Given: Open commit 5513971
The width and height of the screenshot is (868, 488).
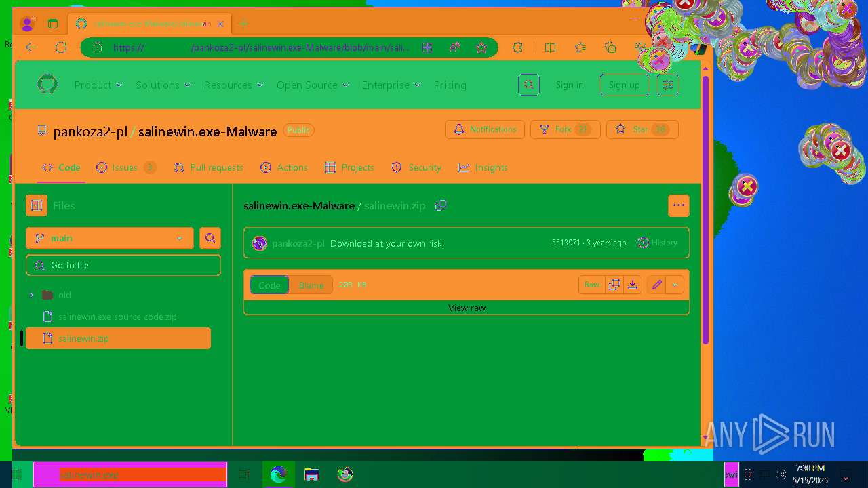Looking at the screenshot, I should tap(566, 243).
